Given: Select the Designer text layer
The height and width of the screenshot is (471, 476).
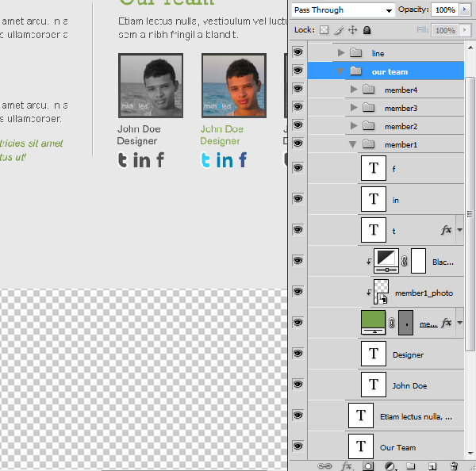Looking at the screenshot, I should 386,354.
